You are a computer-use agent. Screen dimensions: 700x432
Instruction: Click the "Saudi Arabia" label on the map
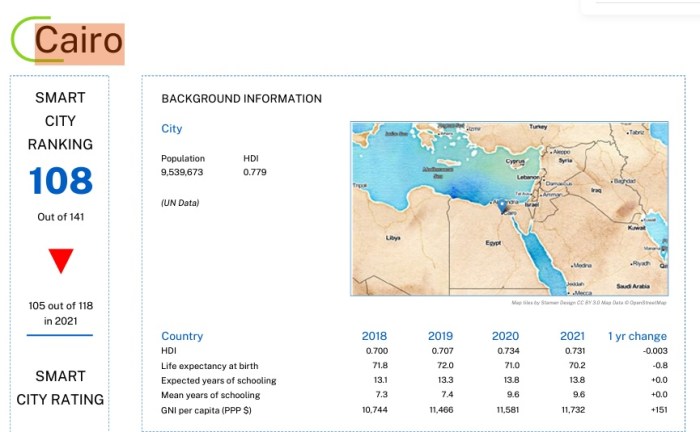[633, 286]
